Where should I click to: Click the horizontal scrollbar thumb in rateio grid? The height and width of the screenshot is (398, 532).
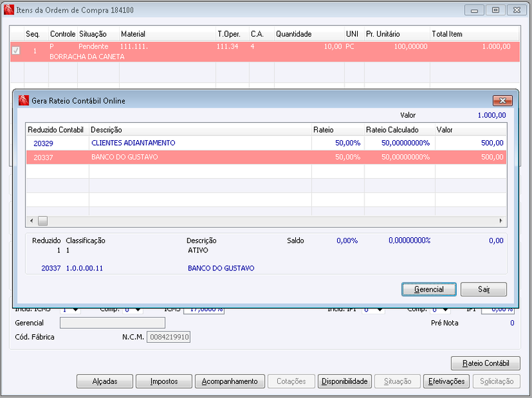click(43, 221)
